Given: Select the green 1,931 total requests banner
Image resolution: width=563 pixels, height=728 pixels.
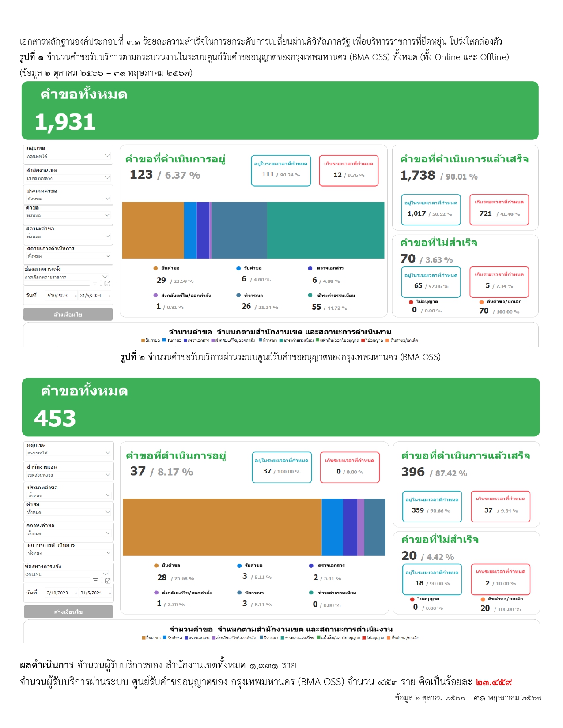Looking at the screenshot, I should [x=280, y=111].
